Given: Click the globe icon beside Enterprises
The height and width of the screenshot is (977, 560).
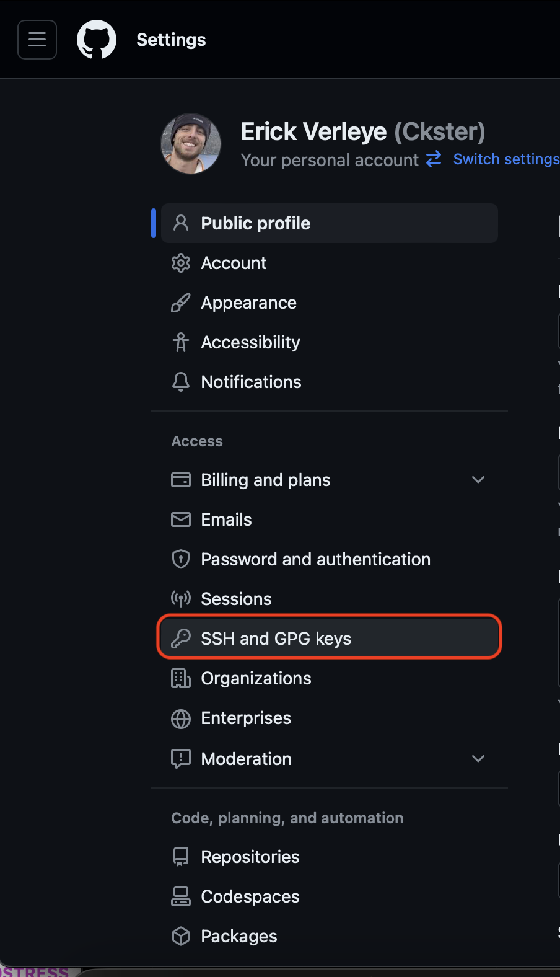Looking at the screenshot, I should click(180, 718).
